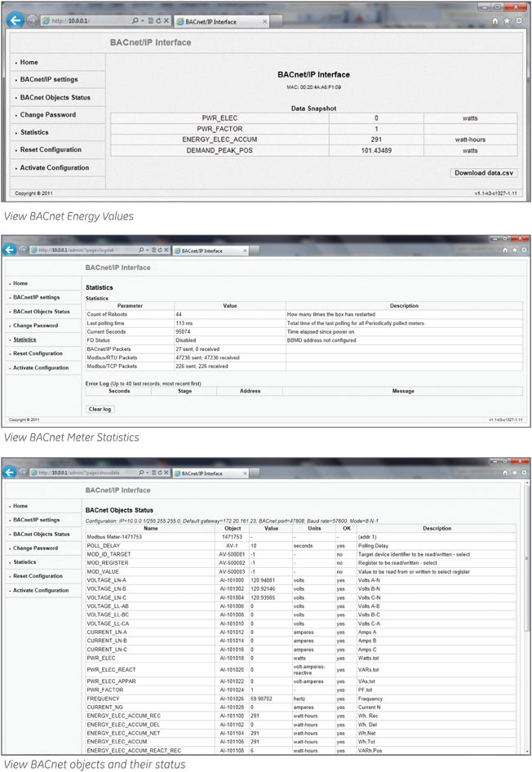Open Home link in Statistics window sidebar
The width and height of the screenshot is (532, 772).
tap(20, 284)
